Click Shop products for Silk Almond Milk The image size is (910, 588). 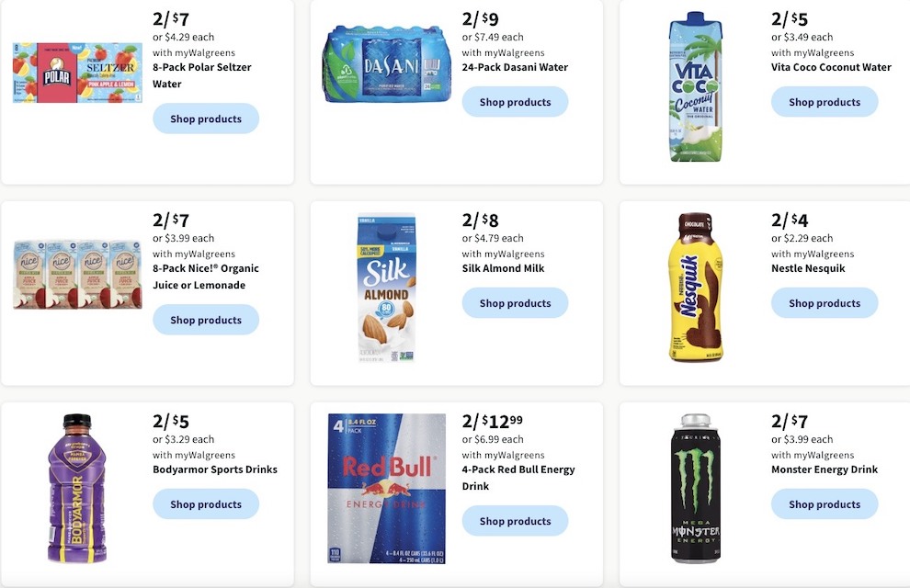515,302
